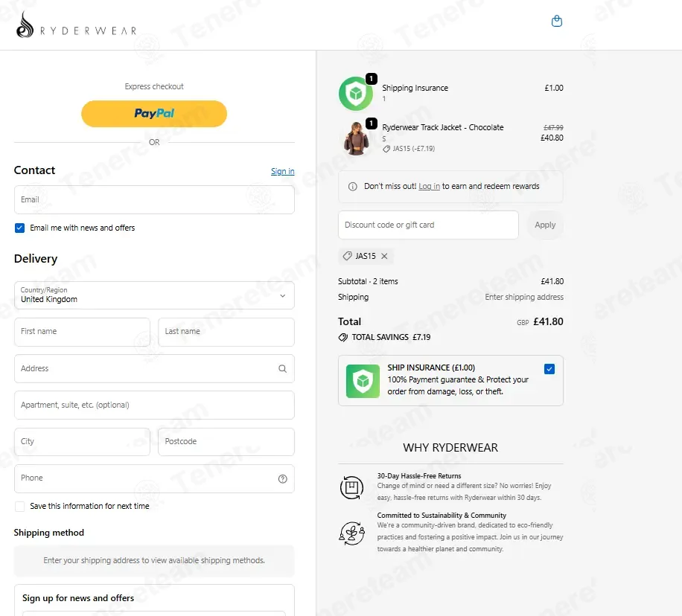Click the Log in link for rewards
The image size is (682, 616).
click(x=430, y=187)
